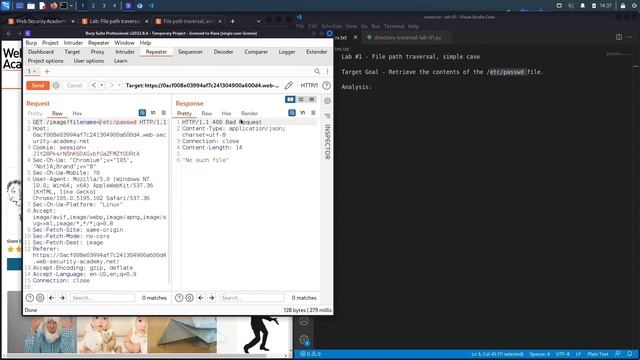Launch Firefox from the top panel

pyautogui.click(x=53, y=6)
